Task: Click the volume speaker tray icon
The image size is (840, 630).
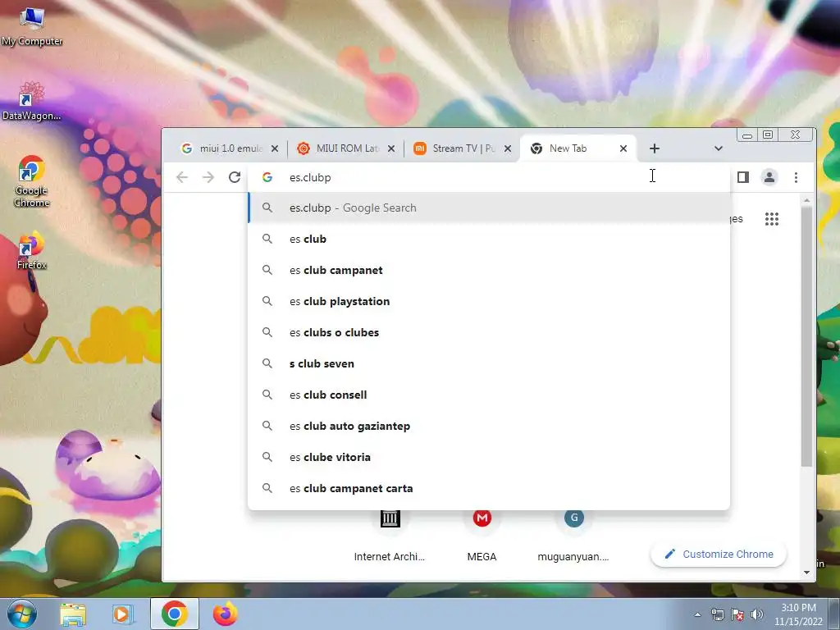Action: [756, 614]
